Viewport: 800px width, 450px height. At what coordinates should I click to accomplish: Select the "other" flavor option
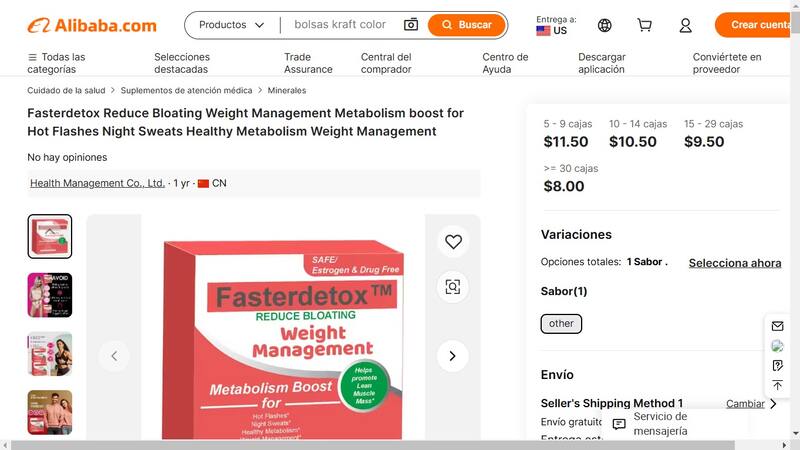pos(561,323)
